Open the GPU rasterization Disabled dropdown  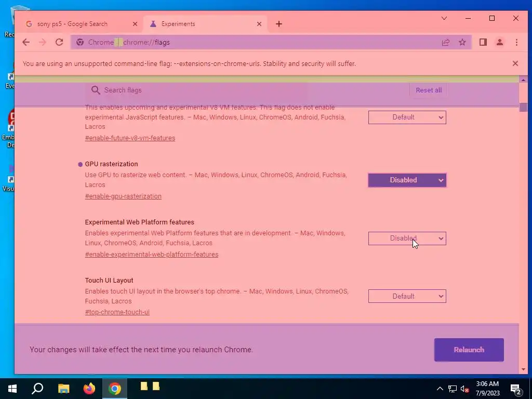coord(407,180)
